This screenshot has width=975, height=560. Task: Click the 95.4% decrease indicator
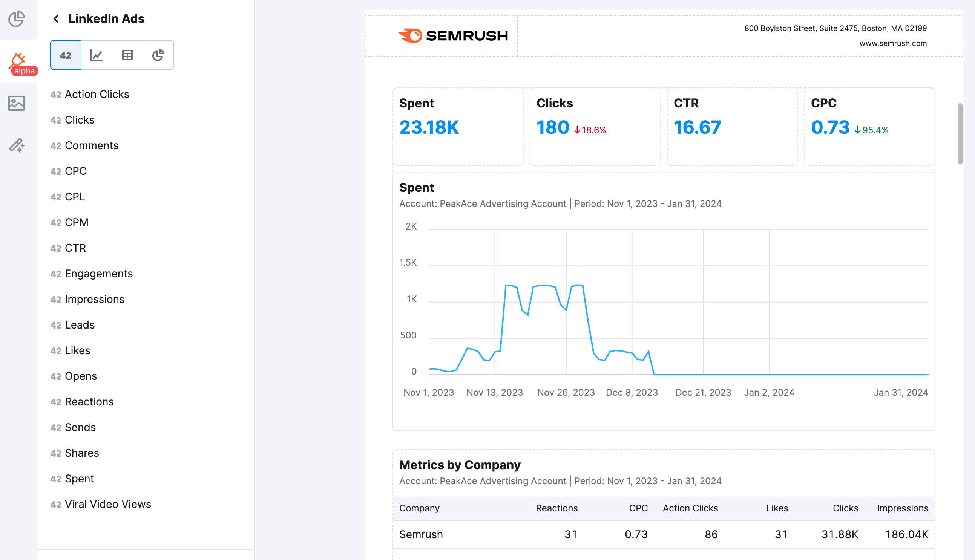871,130
